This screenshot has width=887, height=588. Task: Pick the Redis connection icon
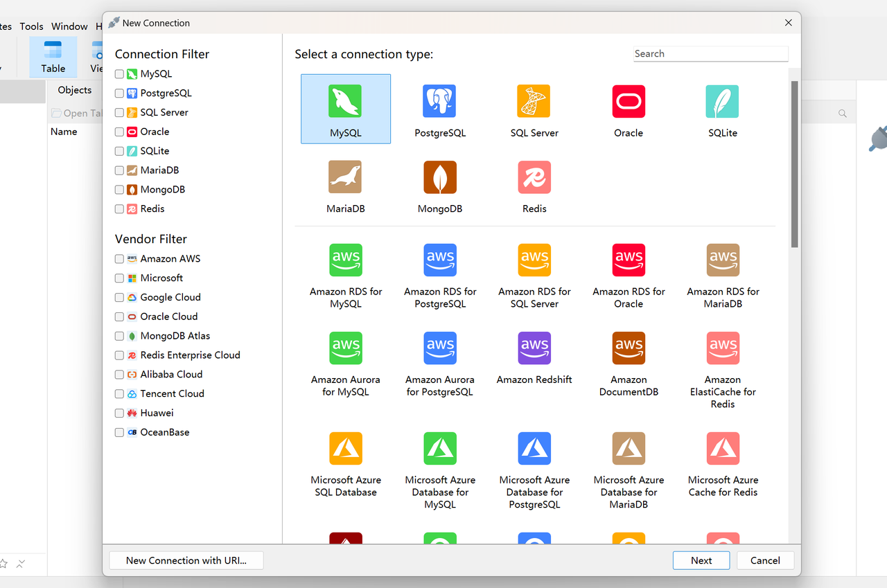(x=534, y=177)
